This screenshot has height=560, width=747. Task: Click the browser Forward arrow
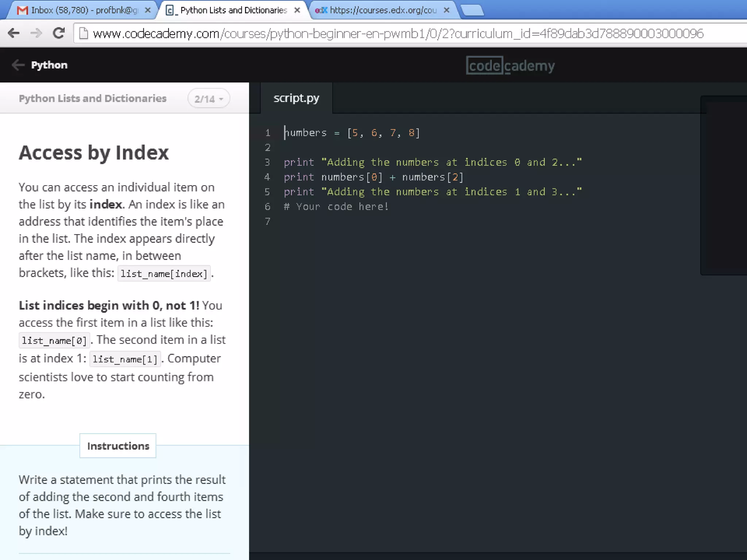[x=36, y=34]
